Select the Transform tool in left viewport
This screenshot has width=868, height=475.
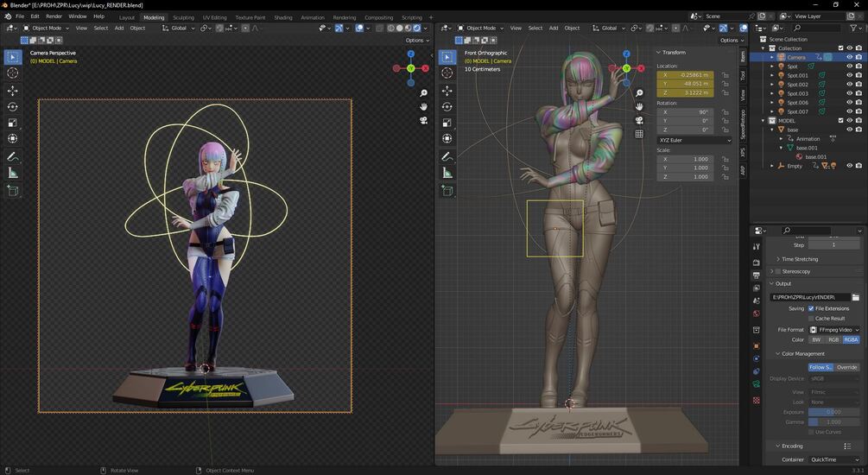point(13,139)
